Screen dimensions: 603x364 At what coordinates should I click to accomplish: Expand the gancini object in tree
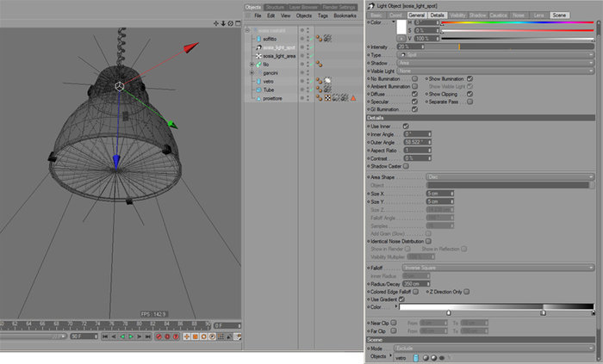(252, 72)
